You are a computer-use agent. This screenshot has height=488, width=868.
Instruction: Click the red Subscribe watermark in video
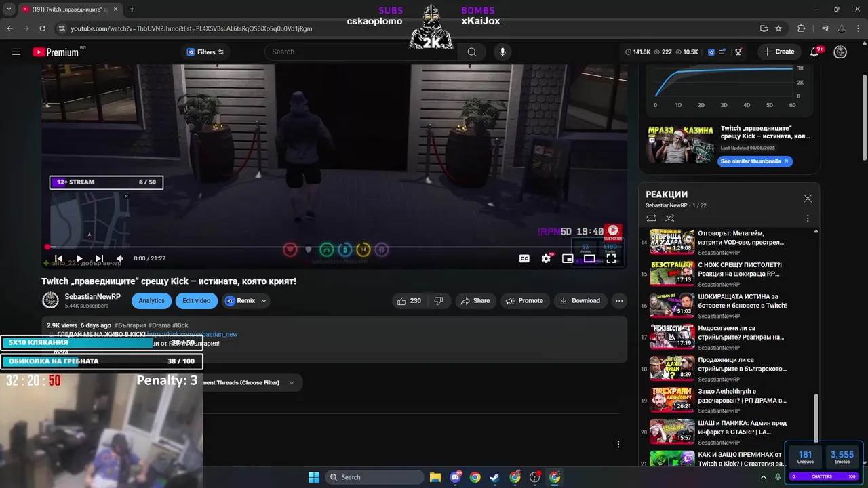coord(613,232)
